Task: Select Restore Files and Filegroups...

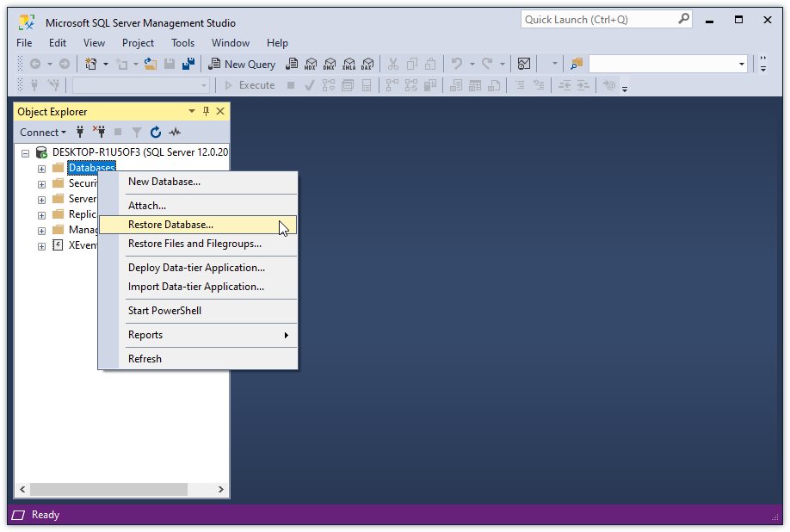Action: tap(198, 244)
